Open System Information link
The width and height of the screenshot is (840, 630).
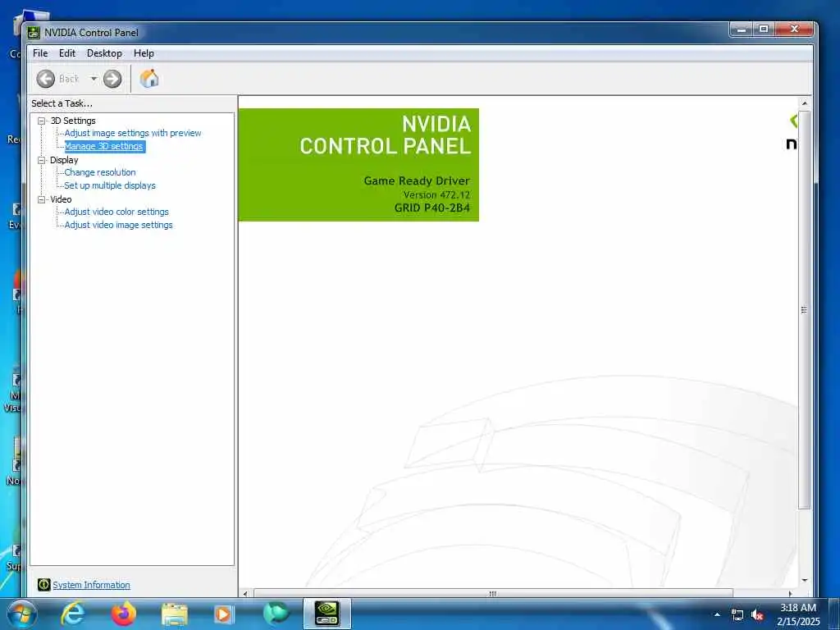(x=91, y=585)
